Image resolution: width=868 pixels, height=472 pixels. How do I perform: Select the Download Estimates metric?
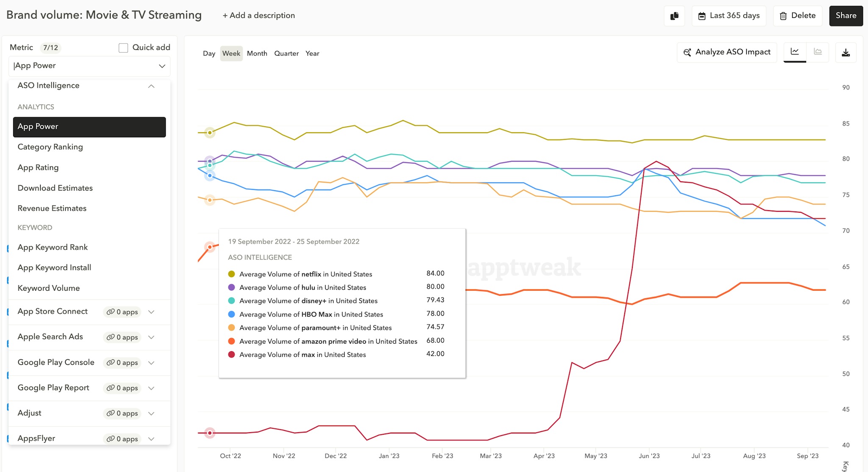(x=55, y=188)
